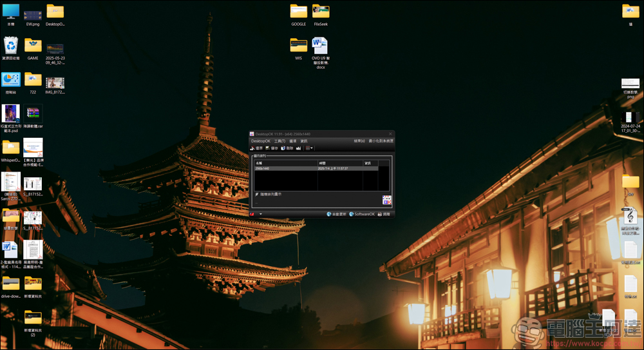
Task: Click the rename 'abl' icon in DesktopOK
Action: (x=299, y=148)
